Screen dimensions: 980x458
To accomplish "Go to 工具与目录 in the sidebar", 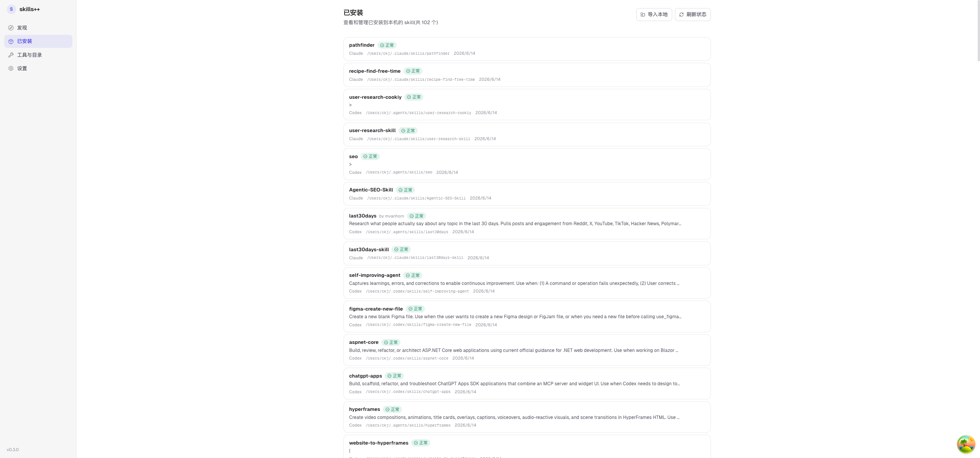I will tap(38, 55).
